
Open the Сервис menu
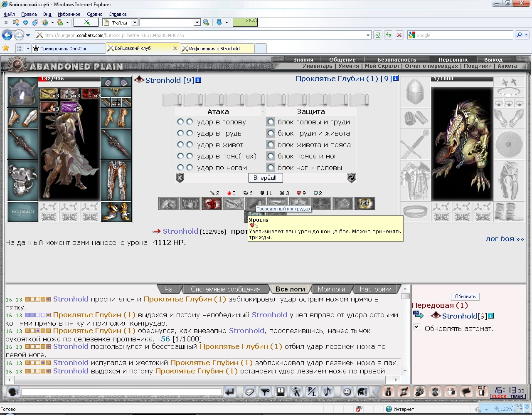tap(94, 14)
